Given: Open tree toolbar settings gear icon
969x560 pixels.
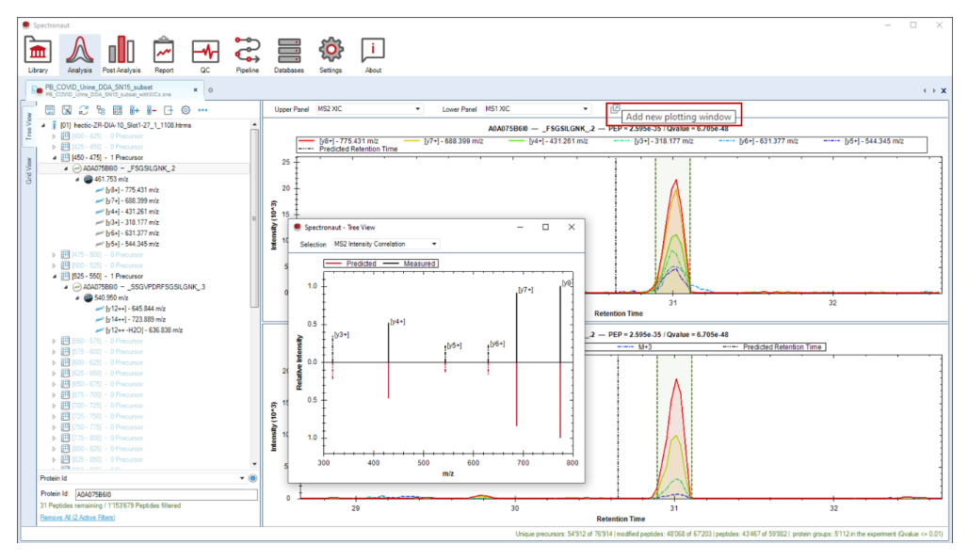Looking at the screenshot, I should [186, 110].
